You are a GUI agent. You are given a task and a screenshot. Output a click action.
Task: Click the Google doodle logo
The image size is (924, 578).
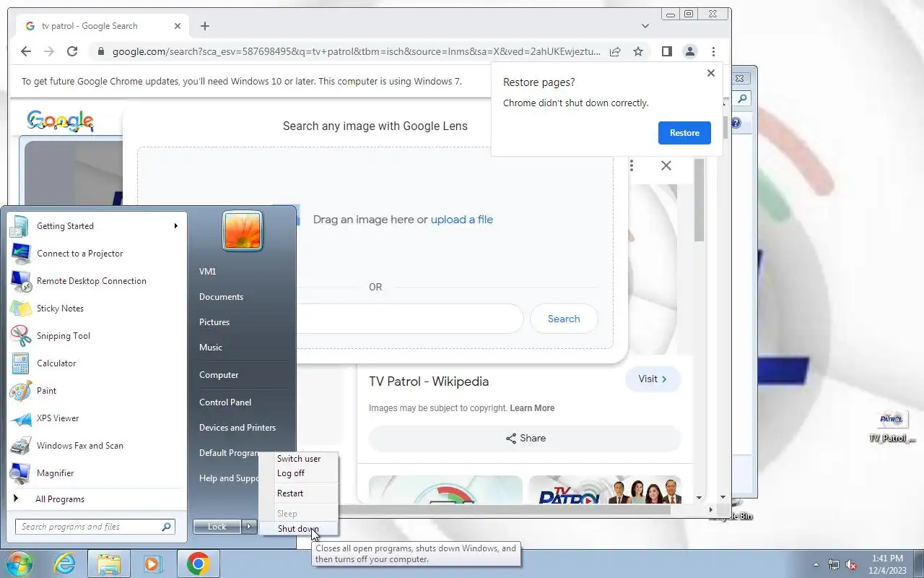pyautogui.click(x=61, y=121)
